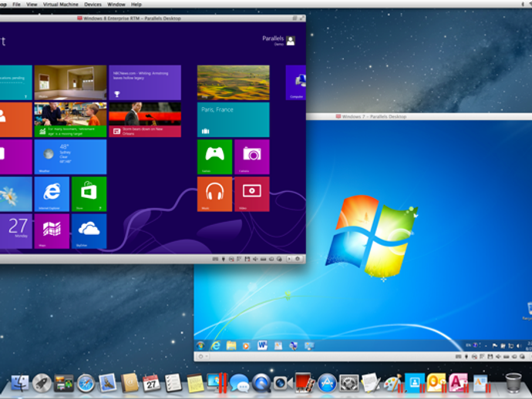Open the Mac App Store in the Dock
Image resolution: width=532 pixels, height=399 pixels.
pos(327,383)
